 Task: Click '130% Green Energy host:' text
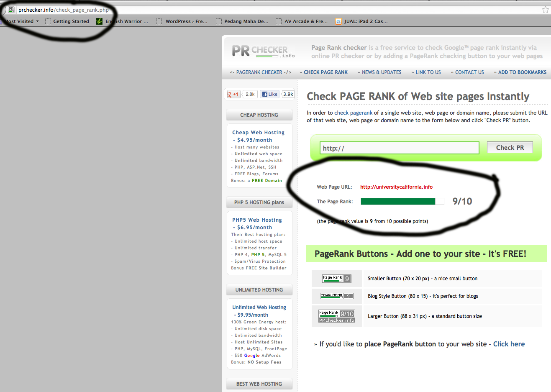[x=259, y=322]
